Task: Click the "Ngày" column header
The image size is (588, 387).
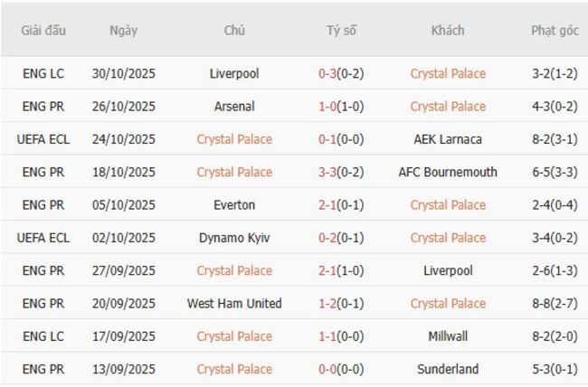Action: pos(124,30)
